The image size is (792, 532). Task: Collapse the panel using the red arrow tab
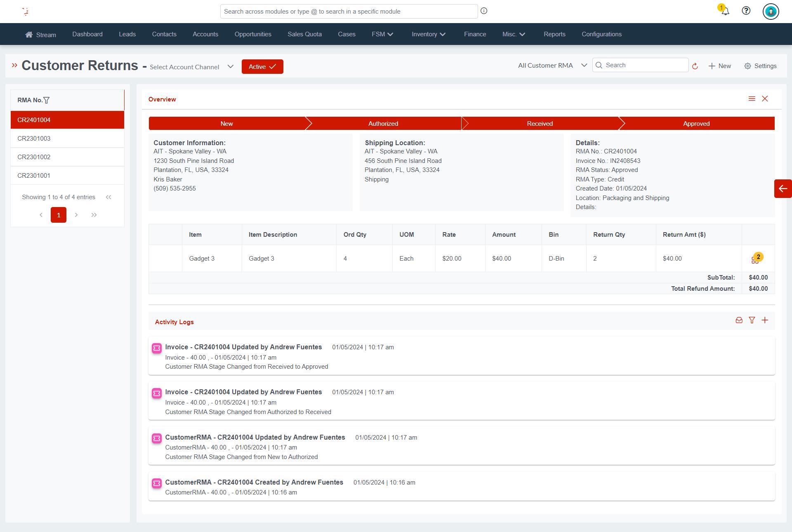point(783,189)
